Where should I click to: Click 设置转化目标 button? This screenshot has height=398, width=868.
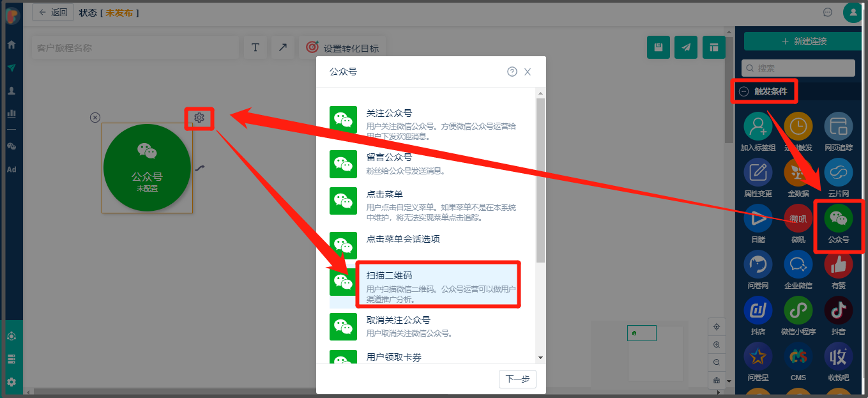342,48
